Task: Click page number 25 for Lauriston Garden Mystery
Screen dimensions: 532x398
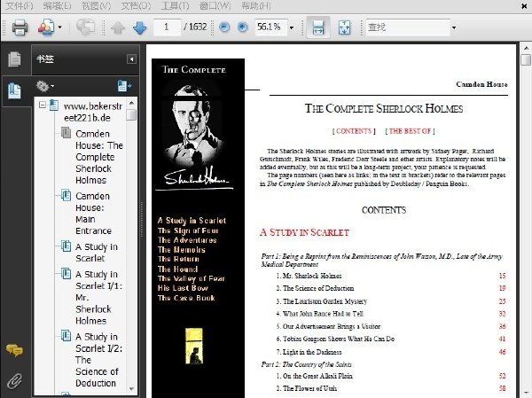Action: coord(502,301)
